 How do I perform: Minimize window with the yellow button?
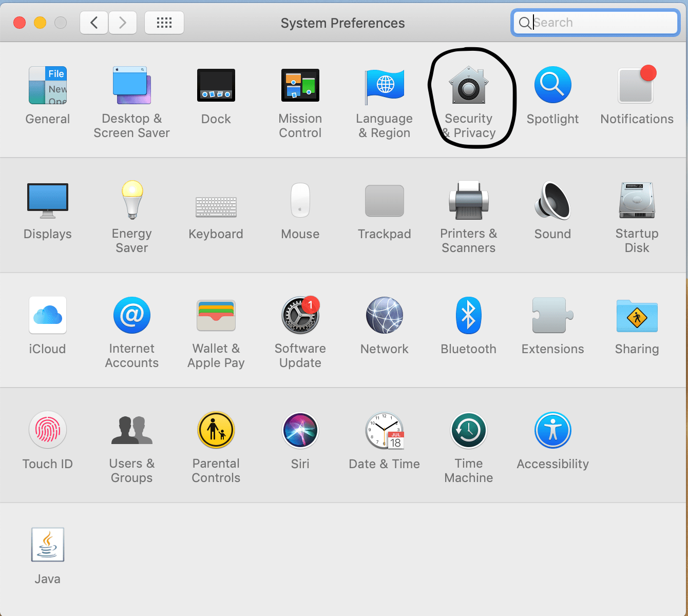[x=40, y=23]
